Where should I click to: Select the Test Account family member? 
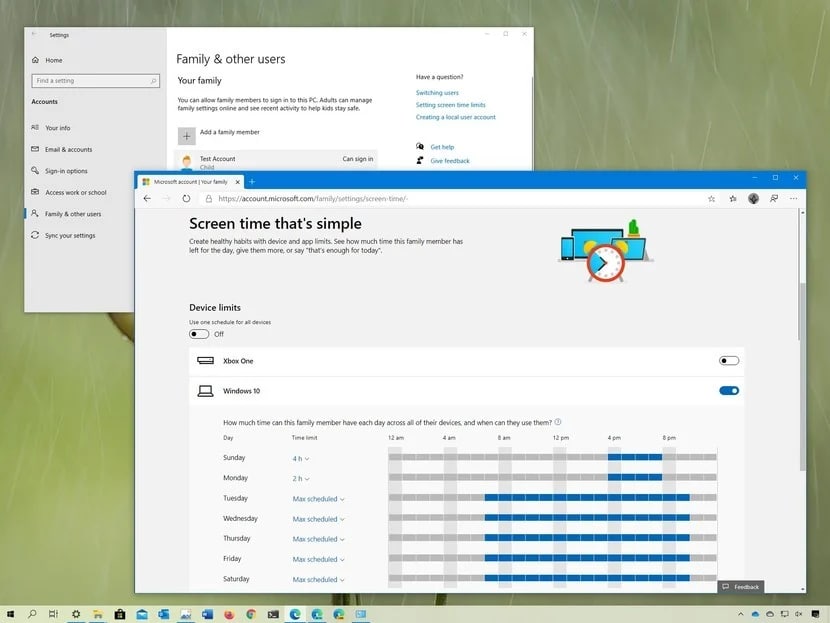(276, 161)
